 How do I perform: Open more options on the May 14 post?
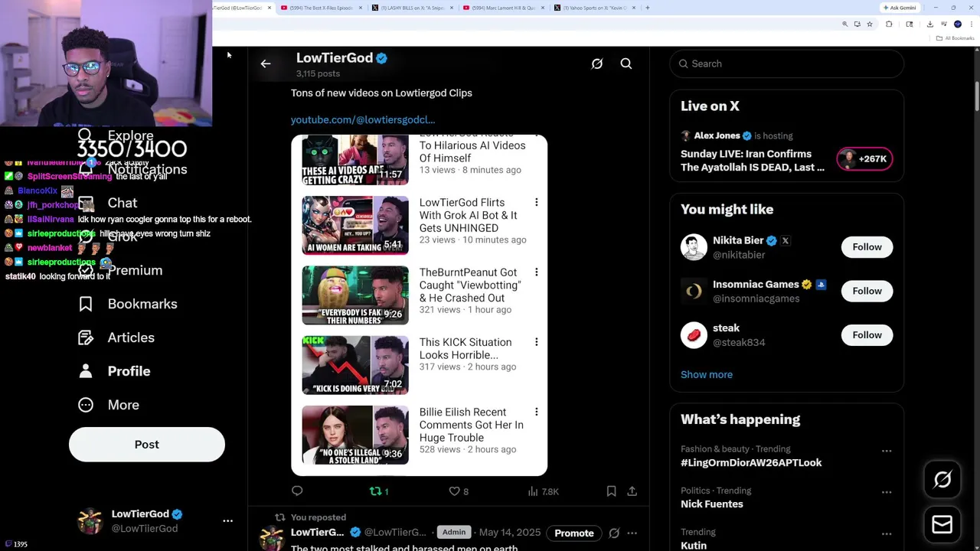pyautogui.click(x=632, y=533)
